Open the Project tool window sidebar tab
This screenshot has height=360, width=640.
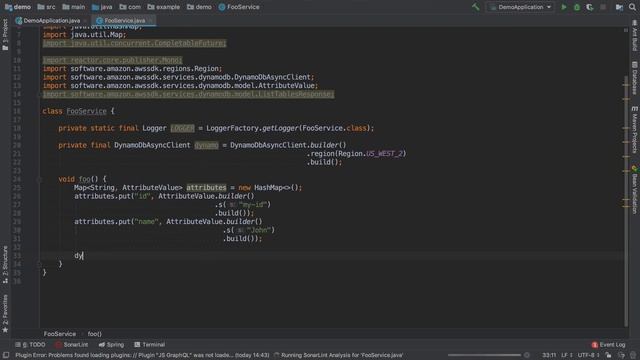point(5,35)
